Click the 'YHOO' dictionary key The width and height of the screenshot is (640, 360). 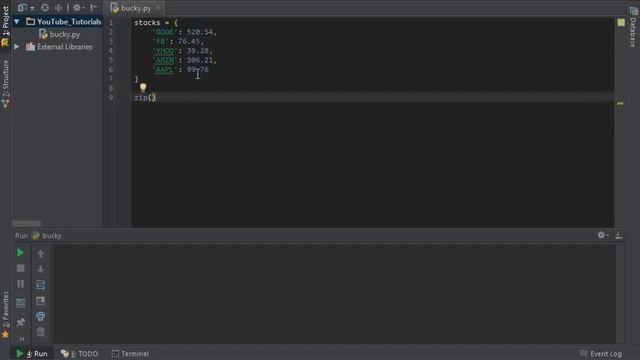(x=165, y=51)
